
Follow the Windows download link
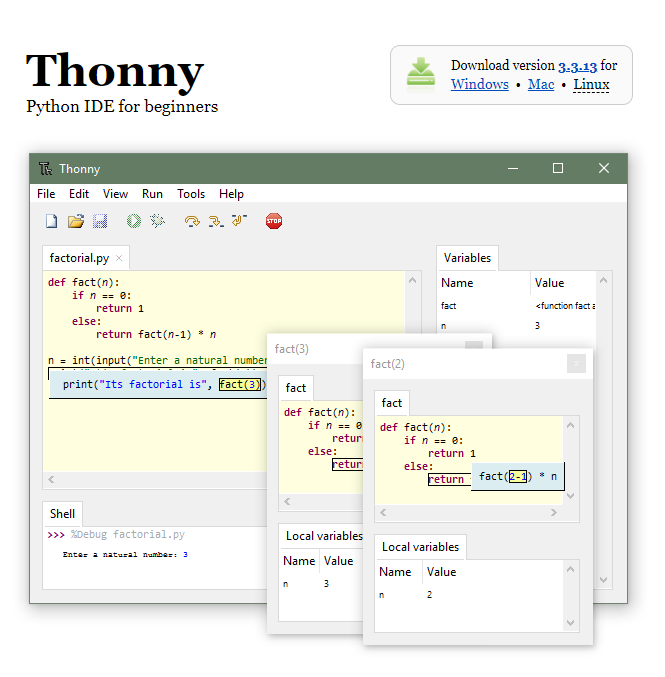point(480,84)
